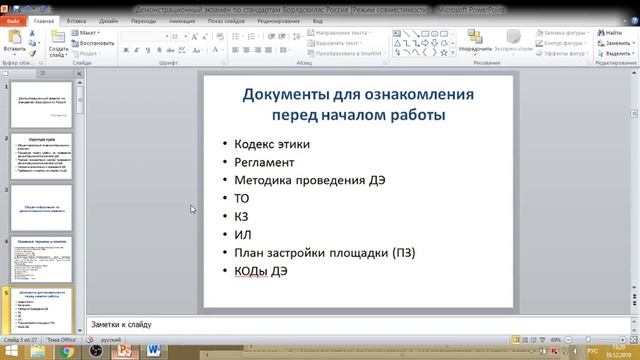640x360 pixels.
Task: Open the Font Color dropdown arrow
Action: click(223, 50)
